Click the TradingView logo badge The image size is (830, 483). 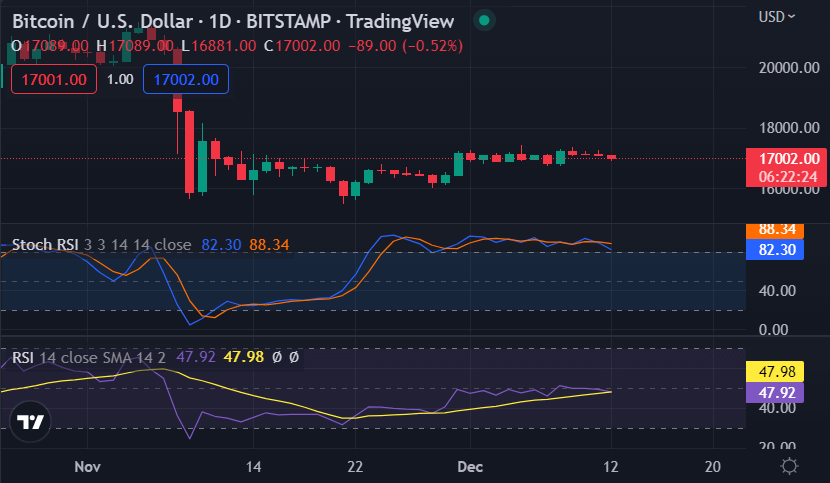point(30,422)
